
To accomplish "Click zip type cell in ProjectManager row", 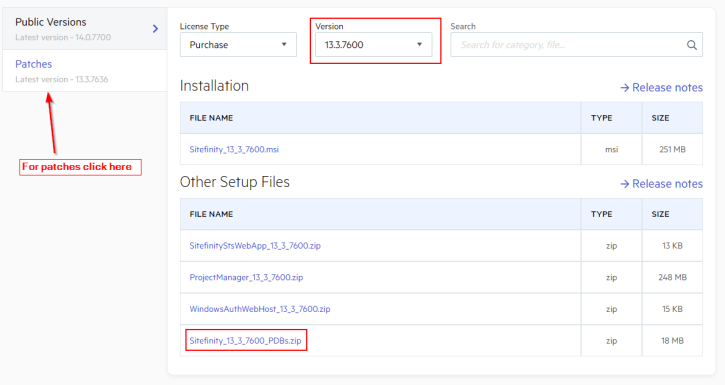I will pyautogui.click(x=611, y=277).
